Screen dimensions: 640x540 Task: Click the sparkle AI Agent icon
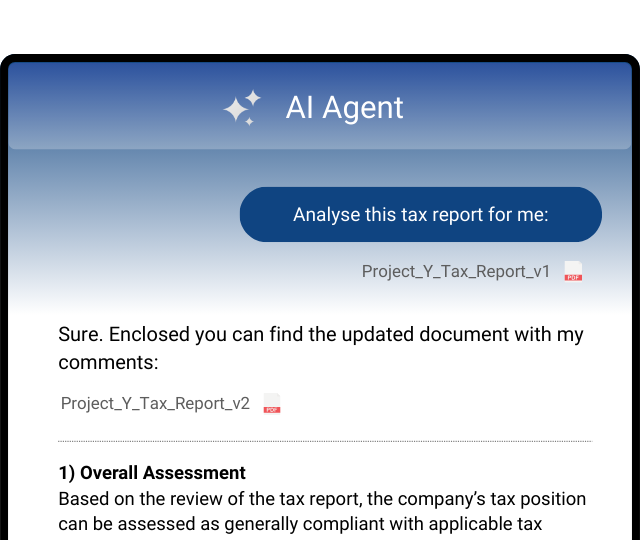[x=242, y=107]
